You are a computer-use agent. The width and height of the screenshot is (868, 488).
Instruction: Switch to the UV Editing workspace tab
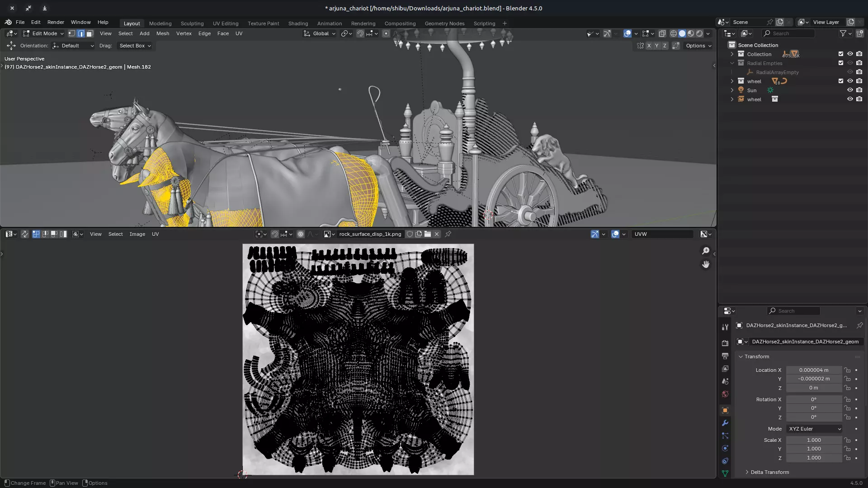pos(225,23)
